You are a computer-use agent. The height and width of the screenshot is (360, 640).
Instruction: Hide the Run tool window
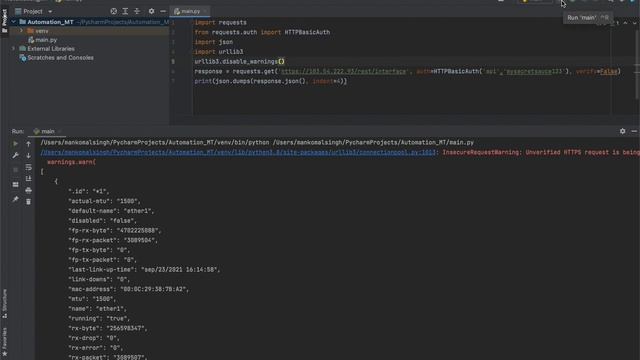tap(634, 131)
